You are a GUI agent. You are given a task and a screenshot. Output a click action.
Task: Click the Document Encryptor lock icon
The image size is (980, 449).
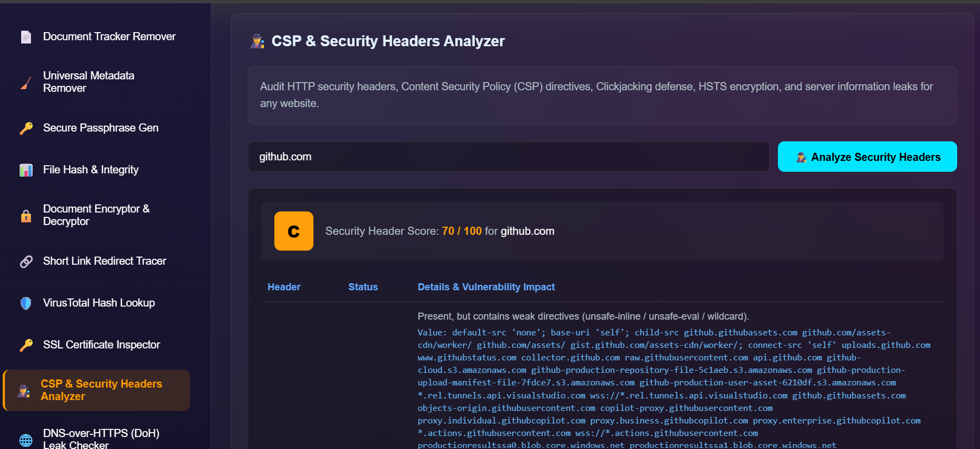point(26,216)
